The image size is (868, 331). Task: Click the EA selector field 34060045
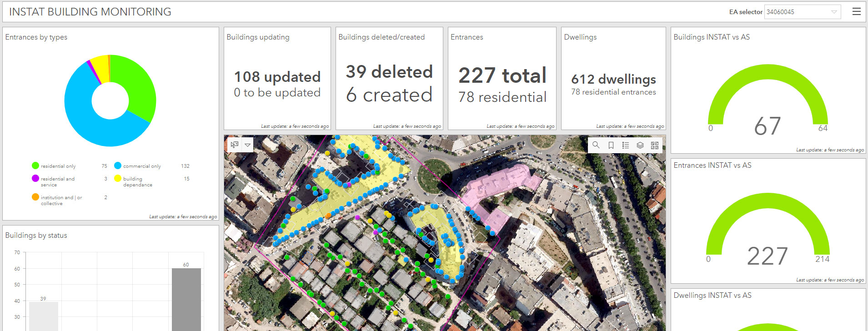(x=803, y=12)
